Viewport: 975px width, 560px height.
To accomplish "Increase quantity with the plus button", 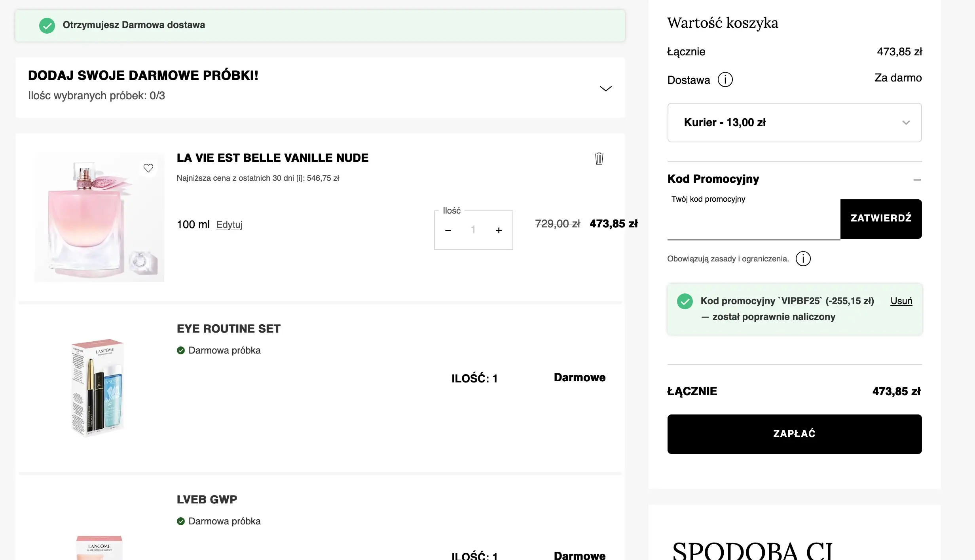I will tap(499, 230).
